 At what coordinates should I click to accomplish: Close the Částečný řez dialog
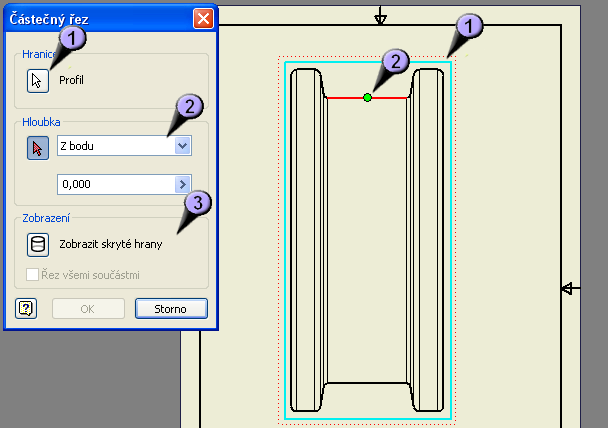point(203,17)
